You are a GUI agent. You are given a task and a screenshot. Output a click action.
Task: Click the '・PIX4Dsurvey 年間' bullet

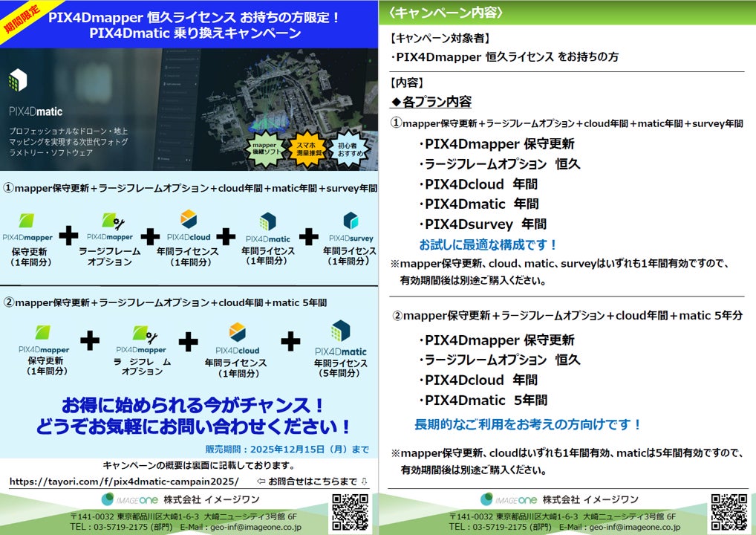(482, 224)
